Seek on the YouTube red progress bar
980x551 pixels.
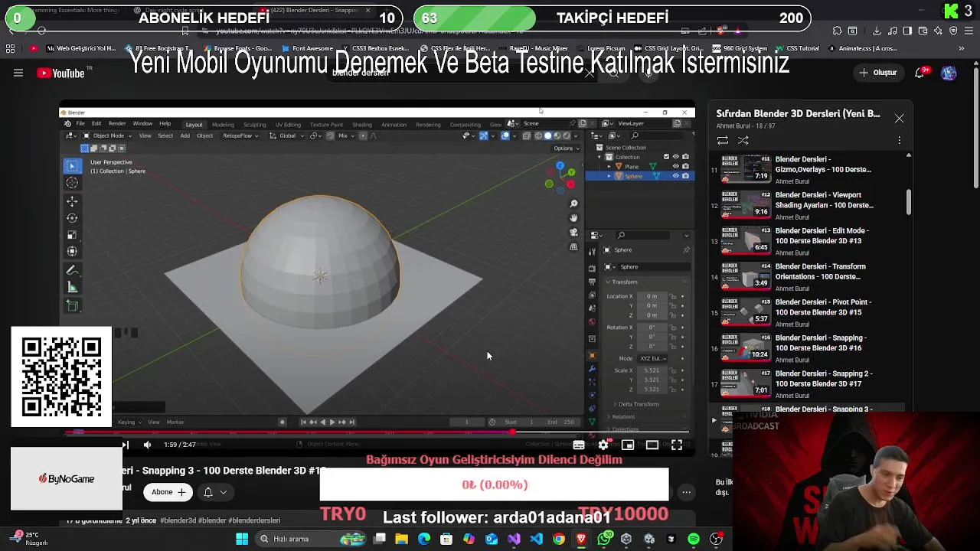pos(378,432)
